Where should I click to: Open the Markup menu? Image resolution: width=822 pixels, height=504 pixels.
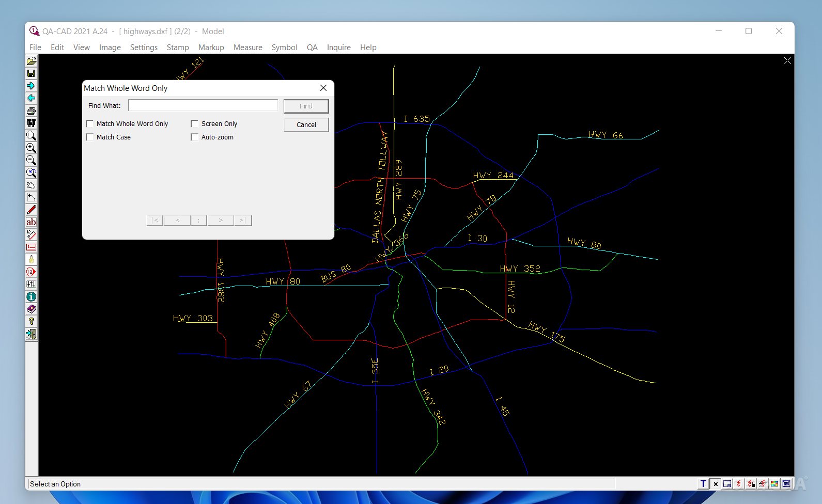211,48
